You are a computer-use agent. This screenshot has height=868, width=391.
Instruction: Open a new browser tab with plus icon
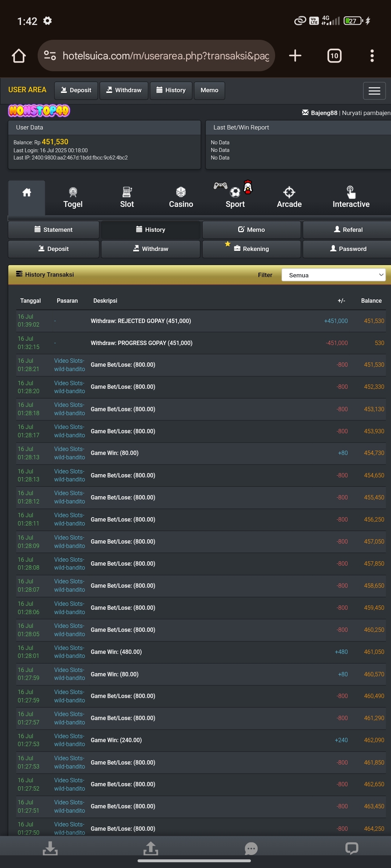[x=295, y=56]
